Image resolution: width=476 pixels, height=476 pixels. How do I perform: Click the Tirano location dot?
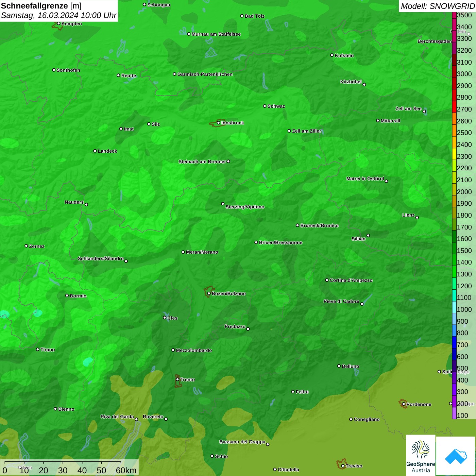coord(38,349)
